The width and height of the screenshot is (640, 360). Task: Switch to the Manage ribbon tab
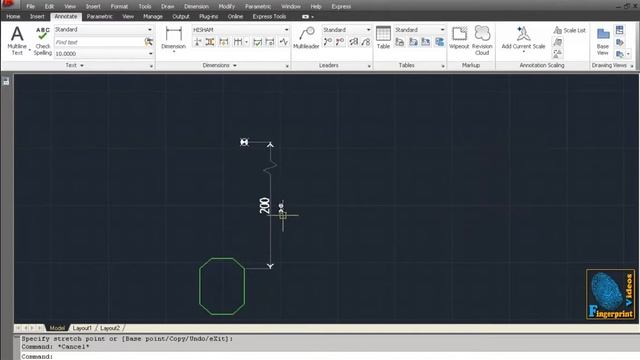(x=153, y=16)
